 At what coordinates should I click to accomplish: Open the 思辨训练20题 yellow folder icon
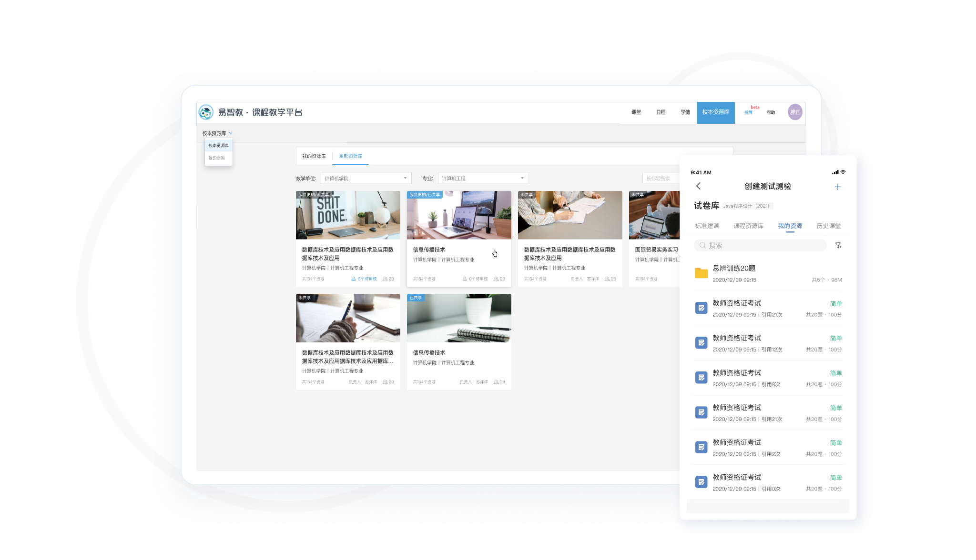point(701,273)
